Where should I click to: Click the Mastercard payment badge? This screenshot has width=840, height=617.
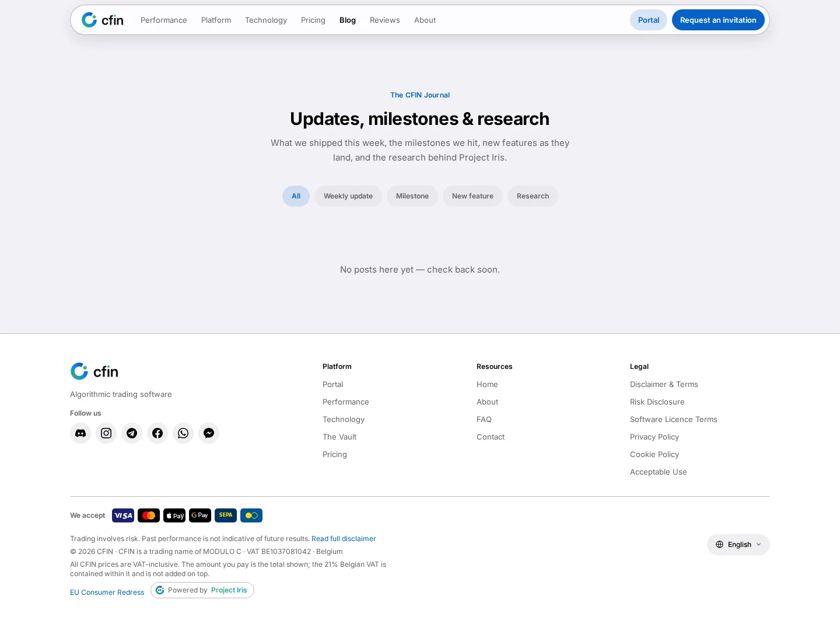click(x=149, y=515)
